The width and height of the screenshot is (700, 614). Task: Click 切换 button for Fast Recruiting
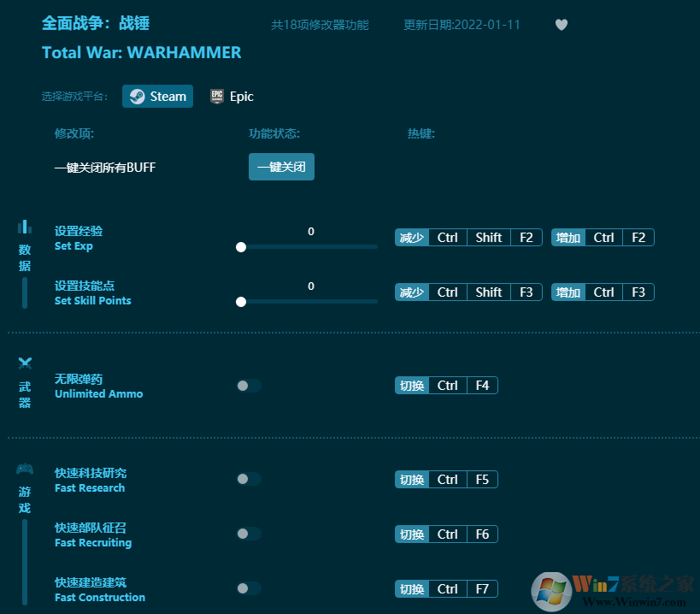412,534
